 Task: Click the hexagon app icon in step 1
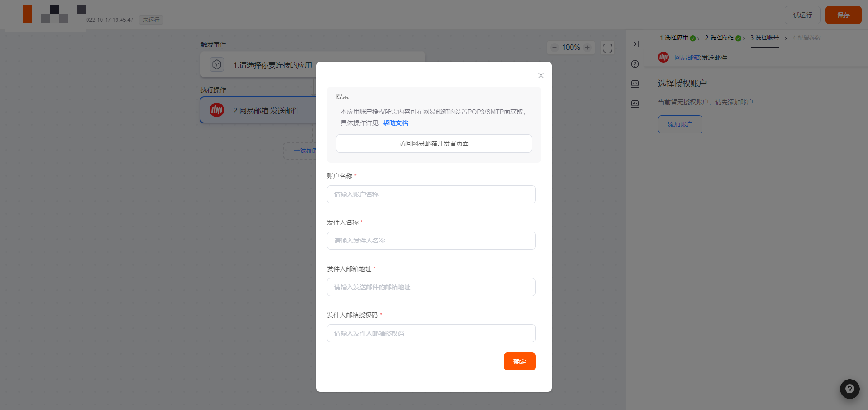tap(217, 65)
